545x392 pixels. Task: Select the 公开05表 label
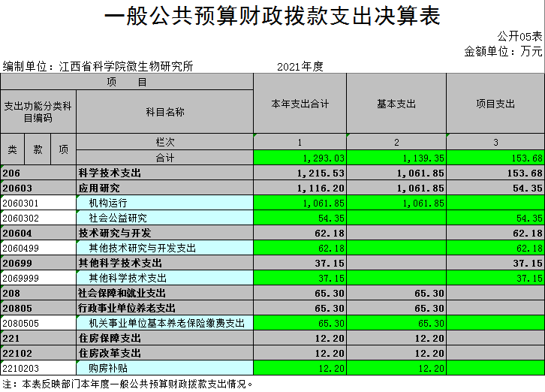[x=519, y=36]
